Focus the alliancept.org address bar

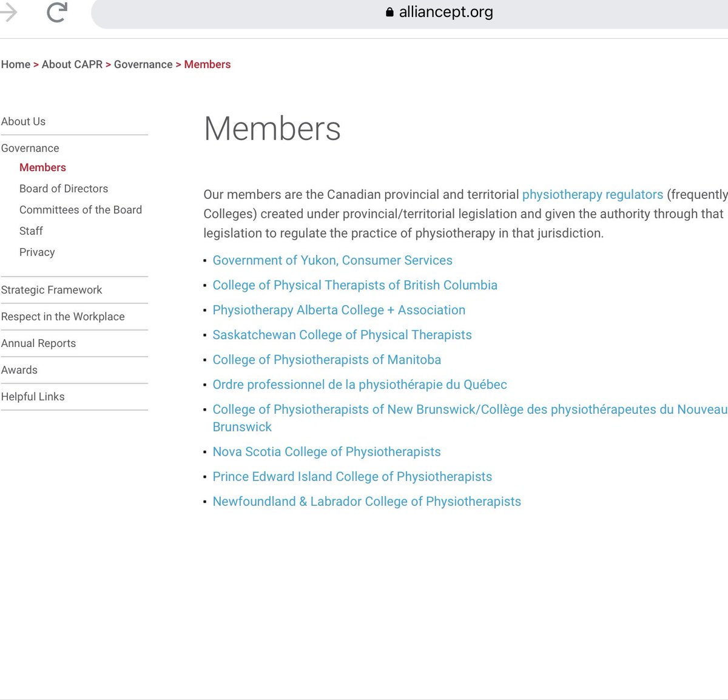(409, 13)
